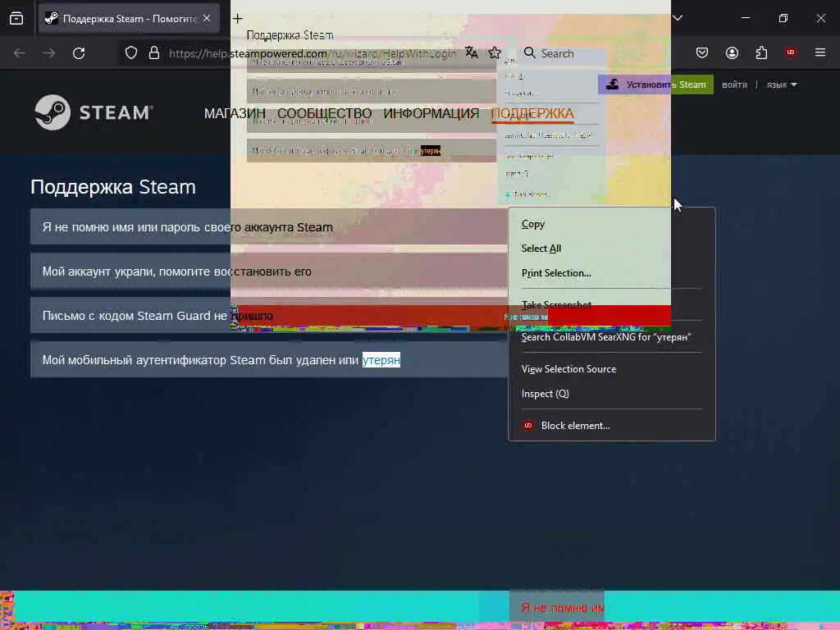Reload the current page
This screenshot has width=840, height=630.
79,53
